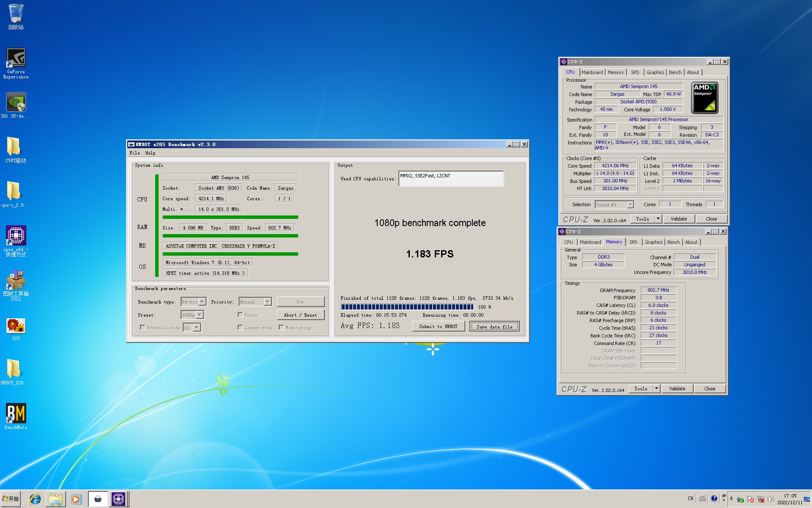This screenshot has height=508, width=812.
Task: Launch Internet Explorer from taskbar
Action: pyautogui.click(x=35, y=500)
